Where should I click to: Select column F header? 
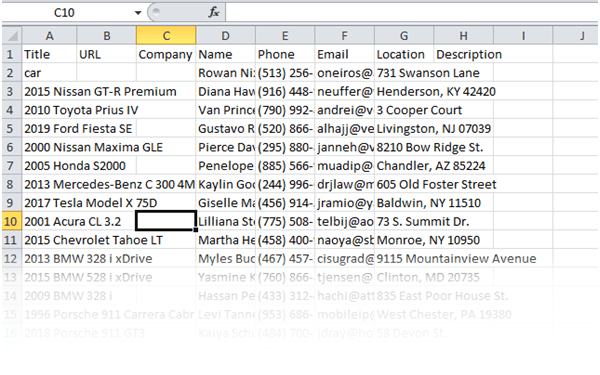click(344, 36)
